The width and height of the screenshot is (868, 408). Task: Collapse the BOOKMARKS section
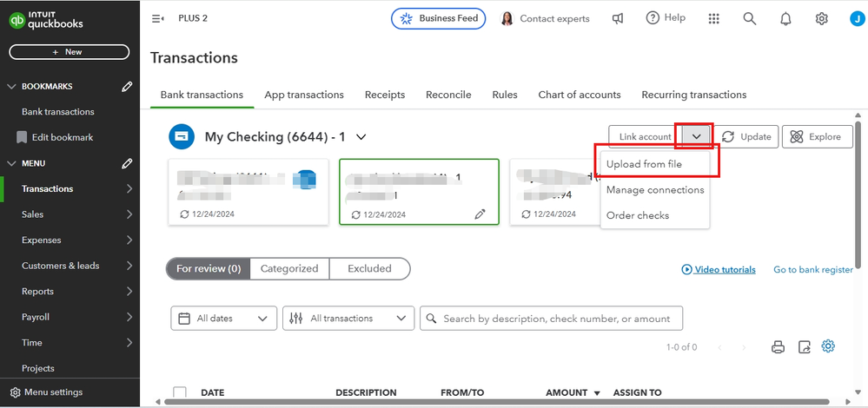tap(11, 86)
